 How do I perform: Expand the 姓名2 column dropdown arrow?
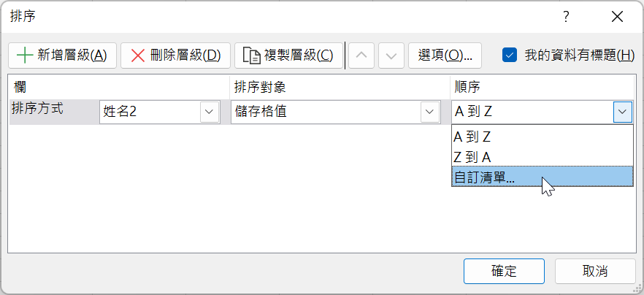click(x=210, y=112)
